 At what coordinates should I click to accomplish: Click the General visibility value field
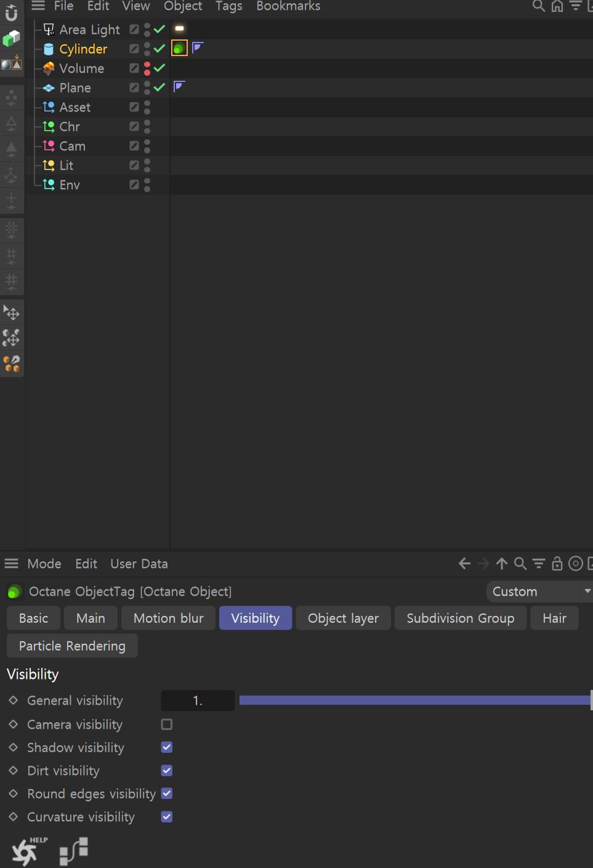coord(198,700)
